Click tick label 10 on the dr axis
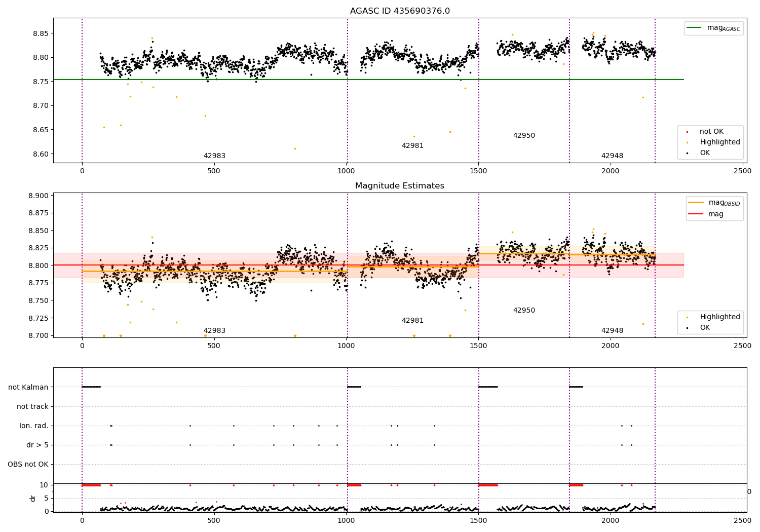The height and width of the screenshot is (532, 760). click(44, 485)
